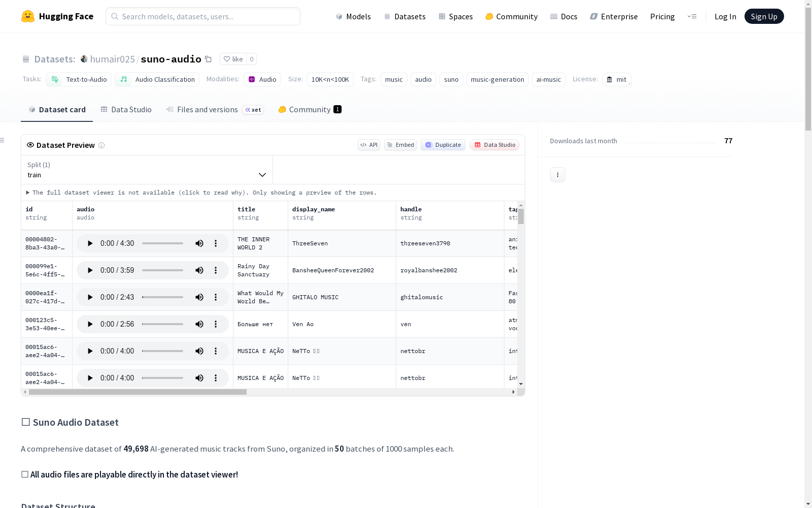This screenshot has height=508, width=812.
Task: Open the sidebar three-dot options menu
Action: (x=558, y=175)
